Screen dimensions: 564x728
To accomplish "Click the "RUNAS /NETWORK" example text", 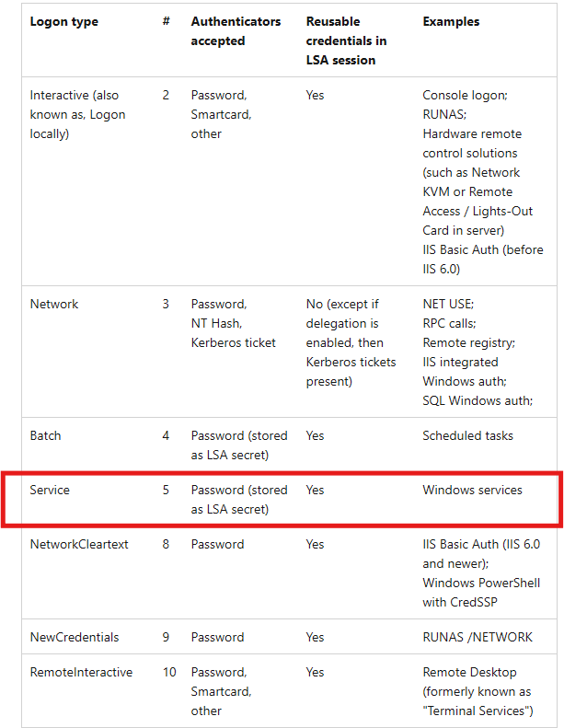I will tap(477, 637).
